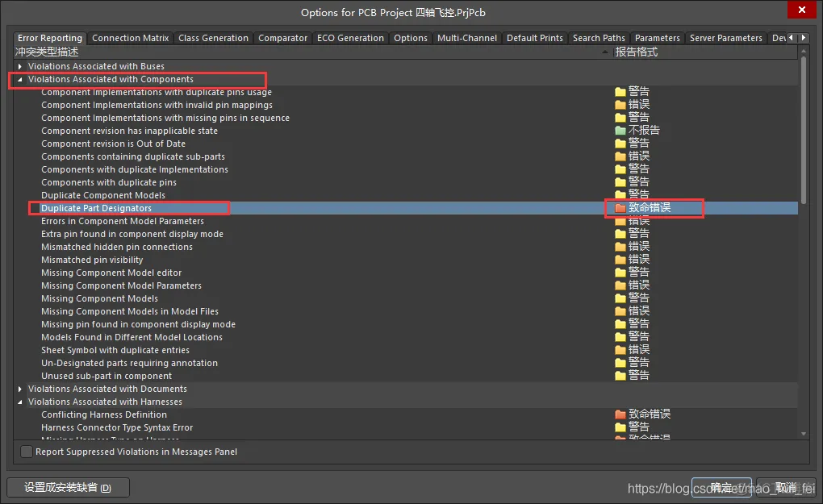This screenshot has width=823, height=504.
Task: Click report mode icon for Missing pin found in component display mode
Action: coord(620,324)
